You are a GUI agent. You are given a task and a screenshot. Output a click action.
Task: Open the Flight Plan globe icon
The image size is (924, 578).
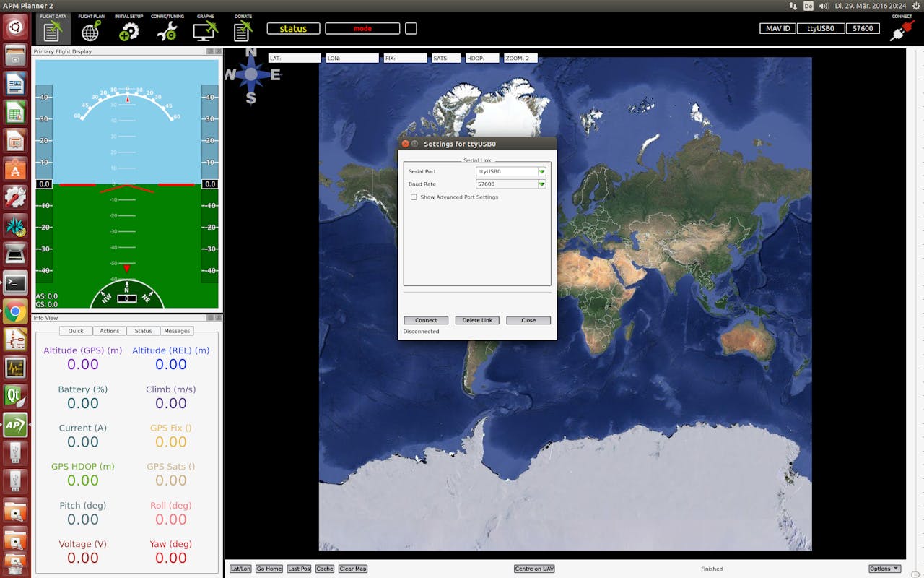[91, 30]
